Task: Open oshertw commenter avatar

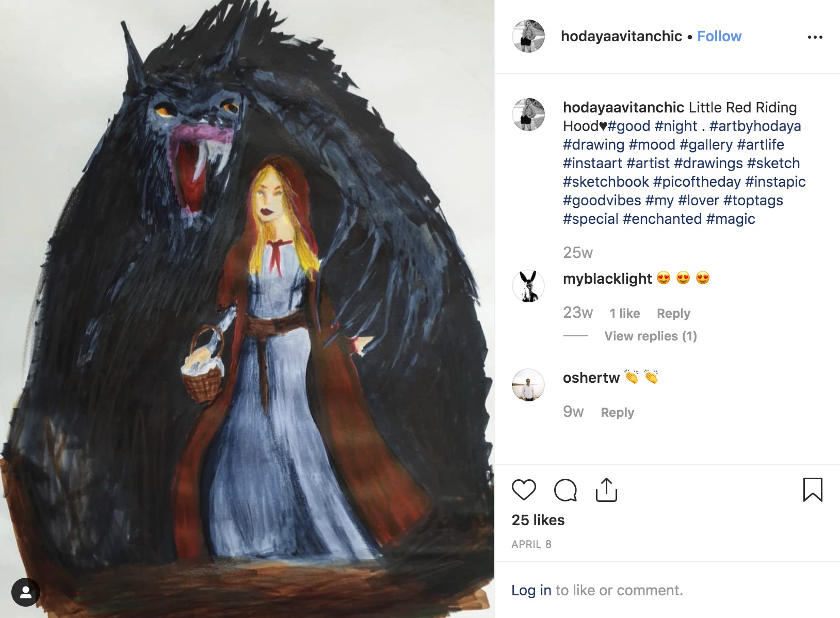Action: pos(528,385)
